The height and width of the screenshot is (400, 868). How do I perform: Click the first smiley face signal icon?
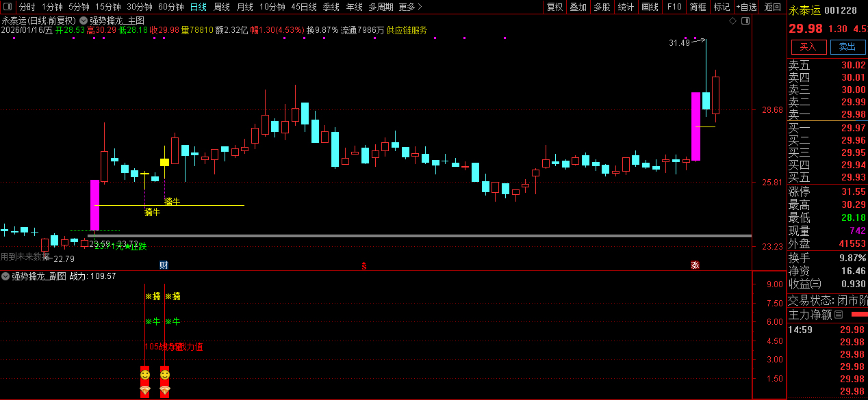144,375
